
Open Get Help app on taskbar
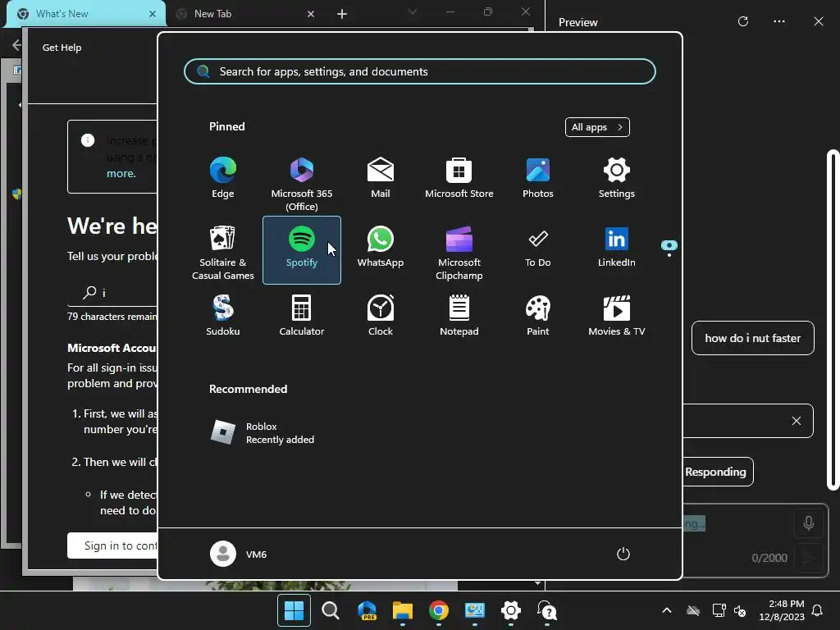pyautogui.click(x=547, y=610)
